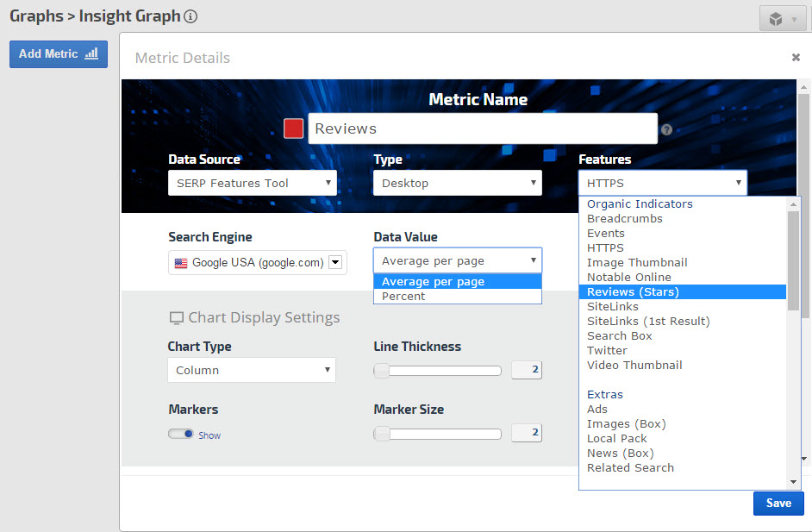Click the info icon beside Insight Graph title

tap(191, 16)
